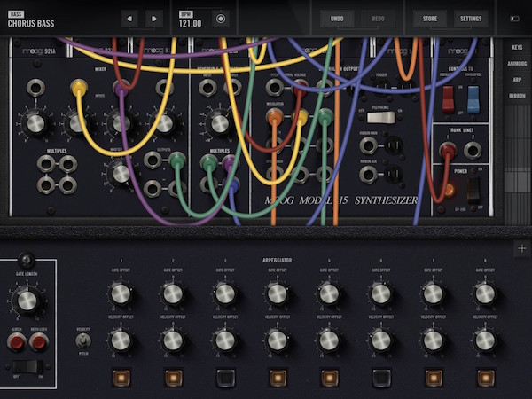Viewport: 532px width, 399px height.
Task: Adjust the step 1 Velocity Offset knob
Action: 121,340
